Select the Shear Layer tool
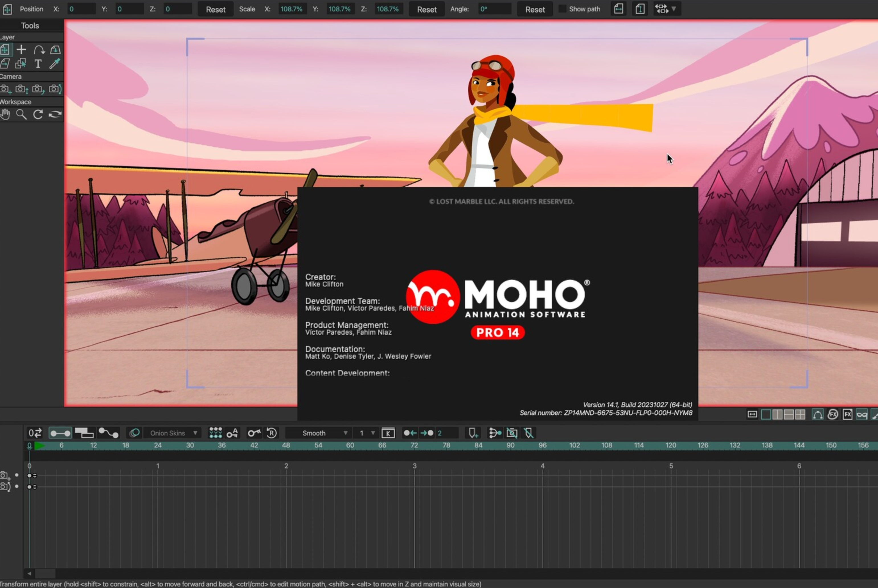This screenshot has width=878, height=588. click(5, 64)
